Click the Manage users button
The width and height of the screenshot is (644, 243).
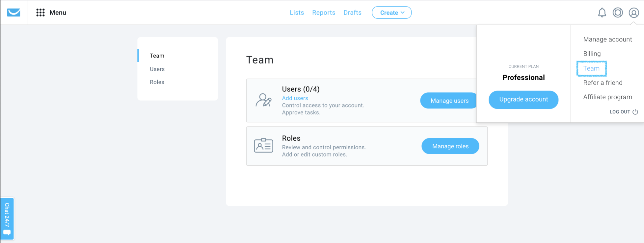[x=449, y=101]
